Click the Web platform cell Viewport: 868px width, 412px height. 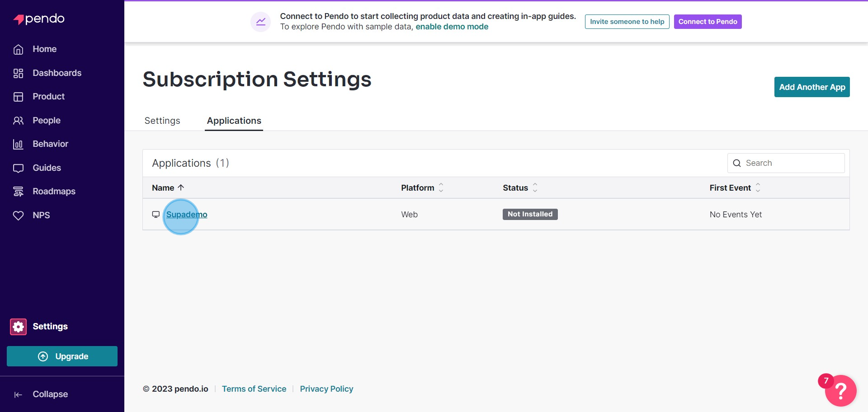pyautogui.click(x=410, y=215)
